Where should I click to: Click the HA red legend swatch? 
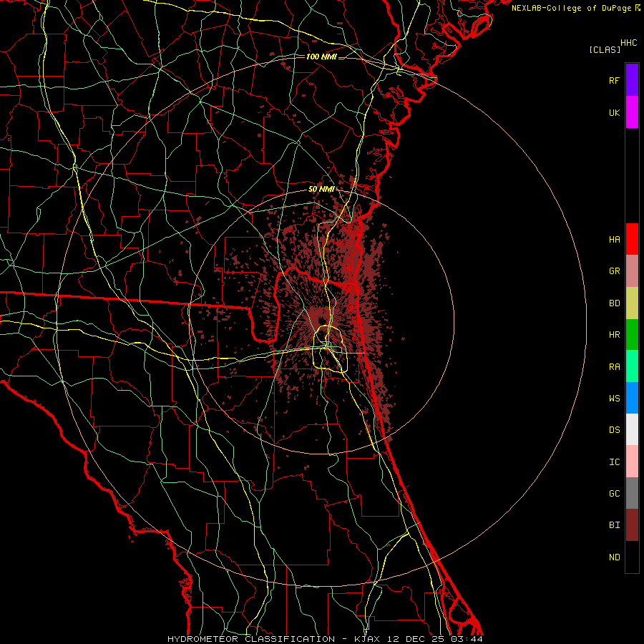[x=632, y=239]
